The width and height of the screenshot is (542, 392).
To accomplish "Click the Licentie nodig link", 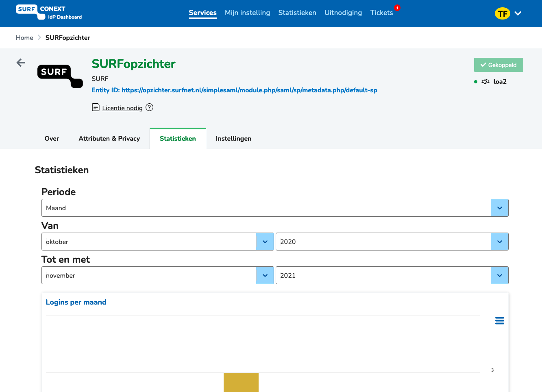I will click(x=122, y=108).
